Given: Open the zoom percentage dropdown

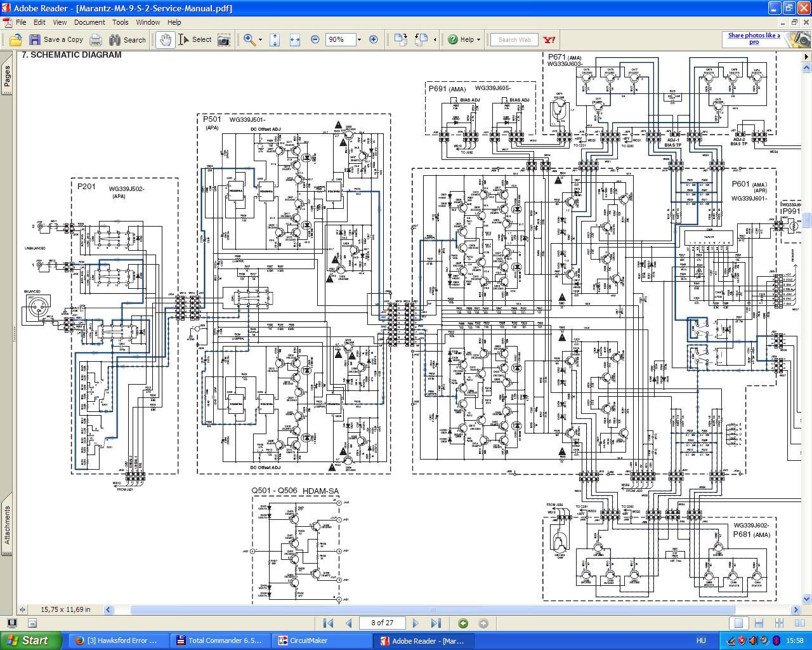Looking at the screenshot, I should [x=359, y=39].
